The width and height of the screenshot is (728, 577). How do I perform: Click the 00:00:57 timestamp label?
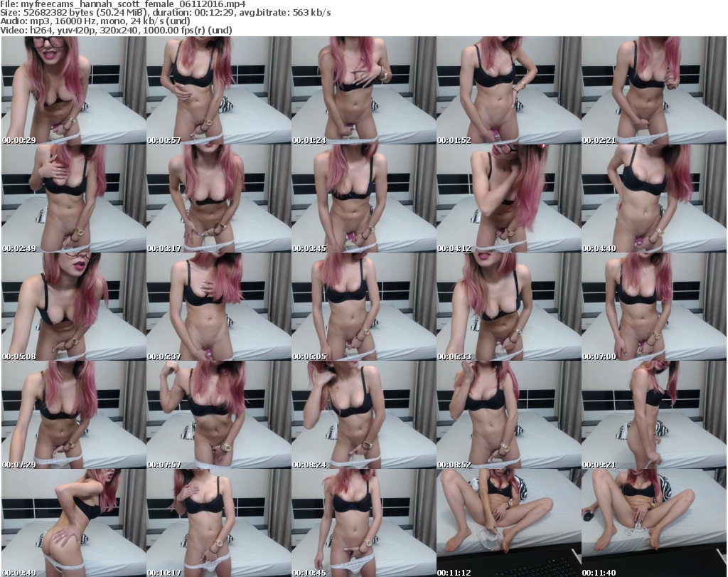pyautogui.click(x=165, y=140)
